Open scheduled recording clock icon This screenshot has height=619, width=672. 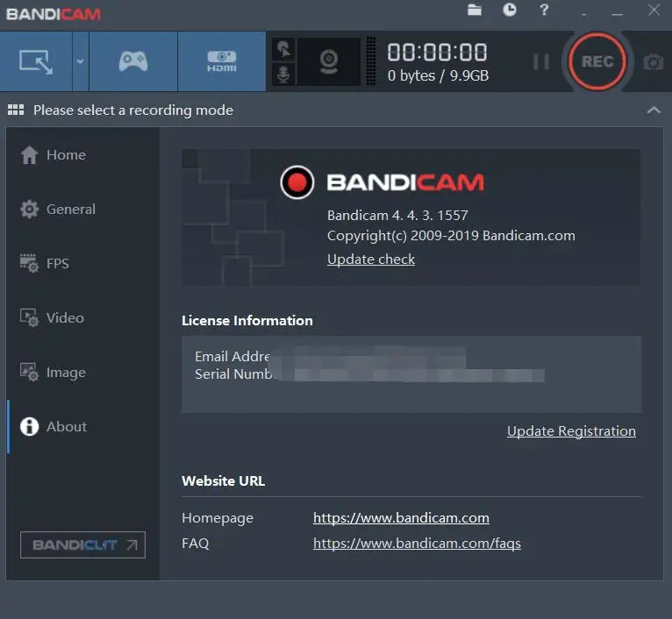pos(509,10)
